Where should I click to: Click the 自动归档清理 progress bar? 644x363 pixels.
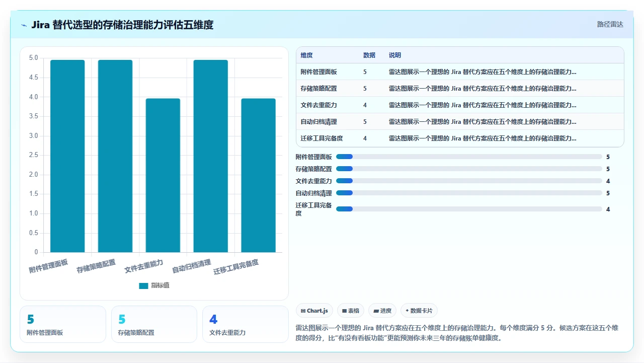(469, 193)
